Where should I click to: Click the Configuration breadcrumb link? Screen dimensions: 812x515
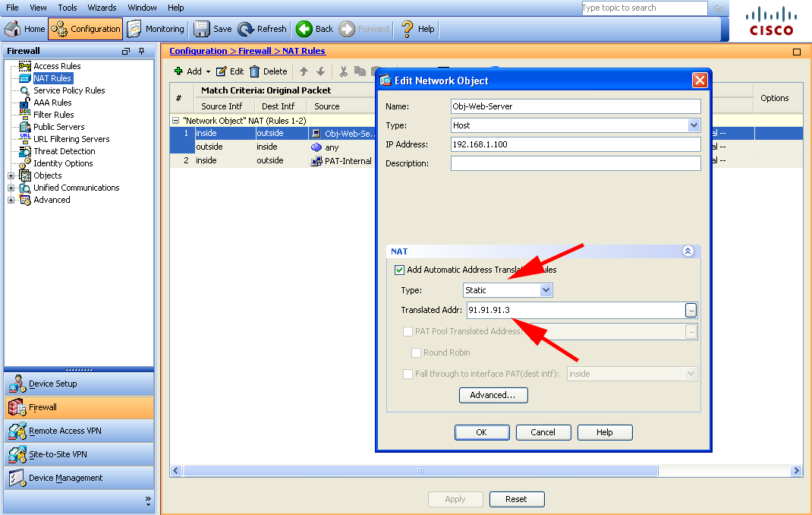coord(198,51)
